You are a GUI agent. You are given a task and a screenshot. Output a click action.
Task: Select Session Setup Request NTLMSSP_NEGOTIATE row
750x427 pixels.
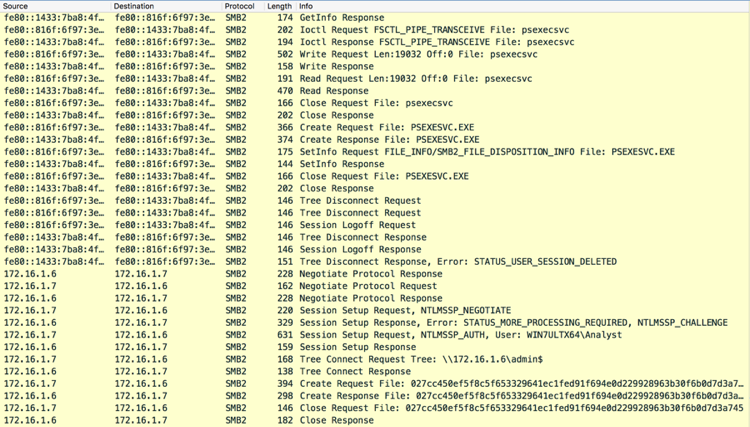375,310
